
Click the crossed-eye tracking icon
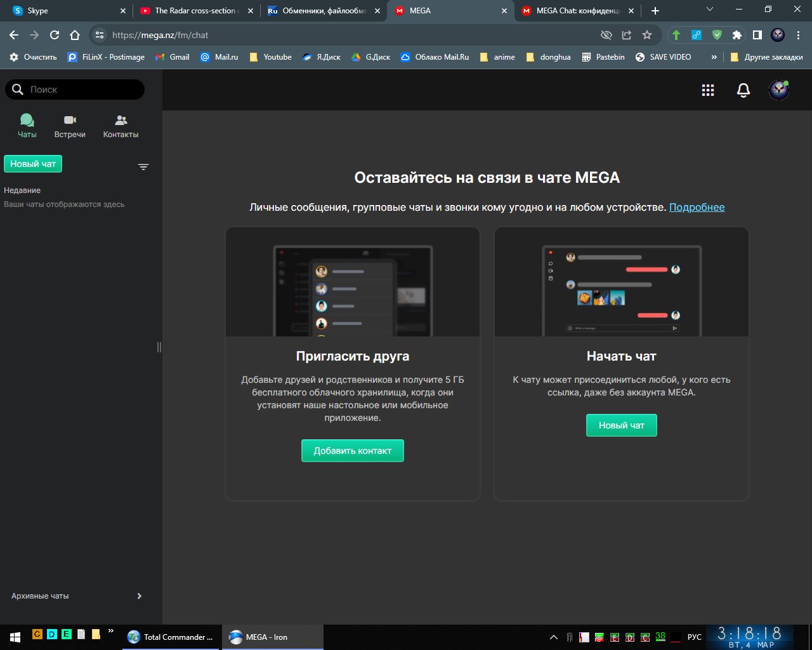pyautogui.click(x=606, y=35)
